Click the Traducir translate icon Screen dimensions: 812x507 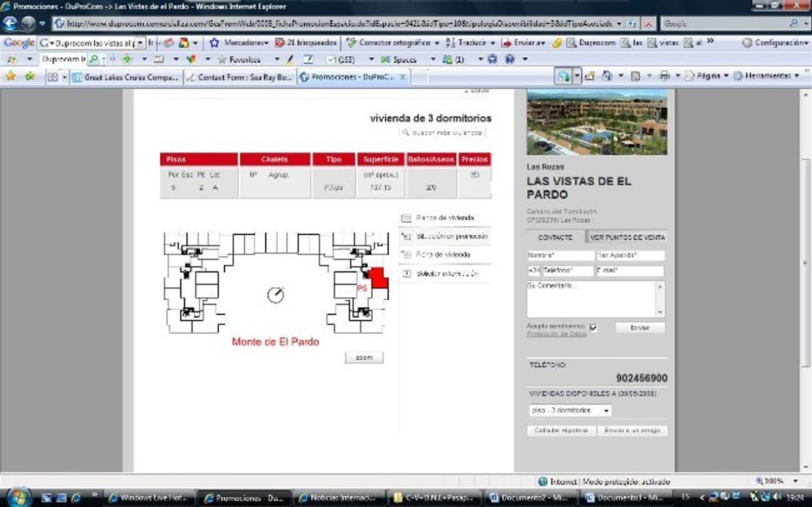coord(450,42)
